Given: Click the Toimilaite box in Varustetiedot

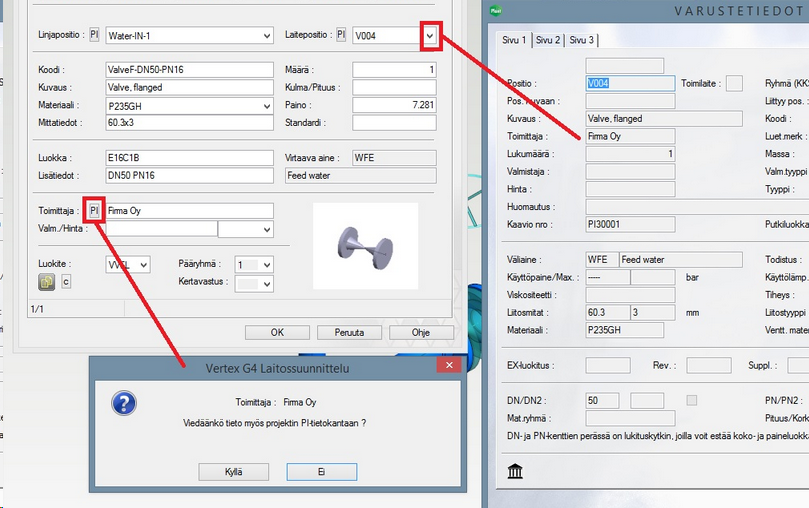Looking at the screenshot, I should pyautogui.click(x=734, y=83).
